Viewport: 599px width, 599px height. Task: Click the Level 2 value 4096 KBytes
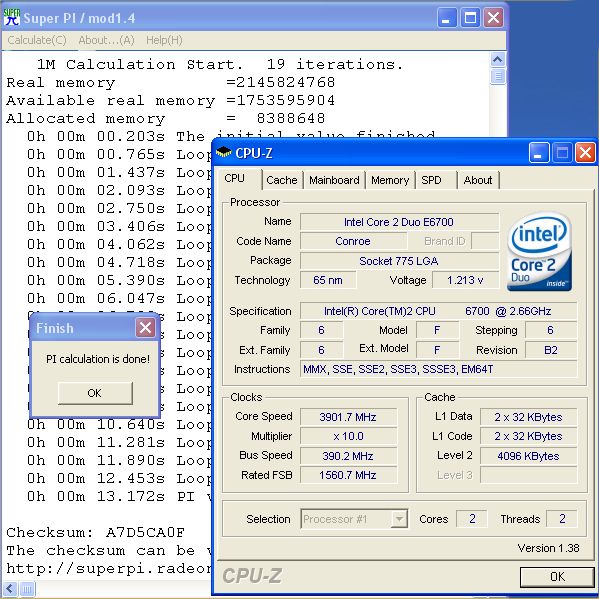point(528,456)
